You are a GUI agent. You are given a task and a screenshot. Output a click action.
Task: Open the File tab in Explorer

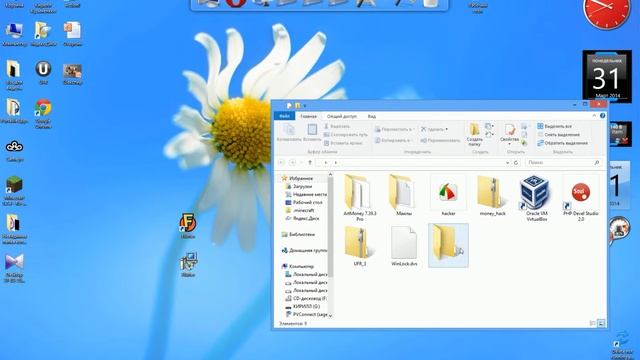pos(284,116)
